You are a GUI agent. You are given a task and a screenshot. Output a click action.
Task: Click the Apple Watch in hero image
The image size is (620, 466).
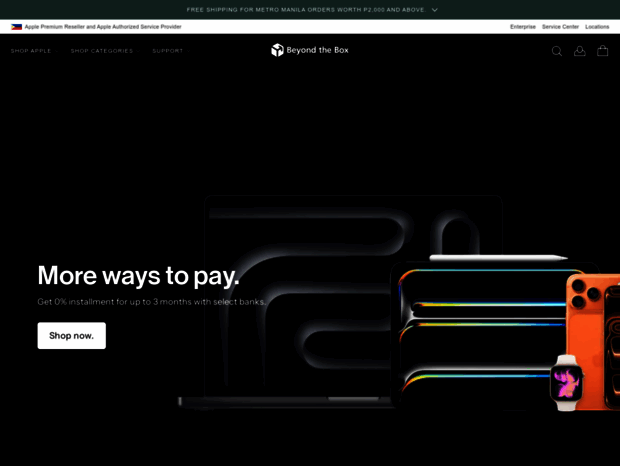[x=567, y=383]
